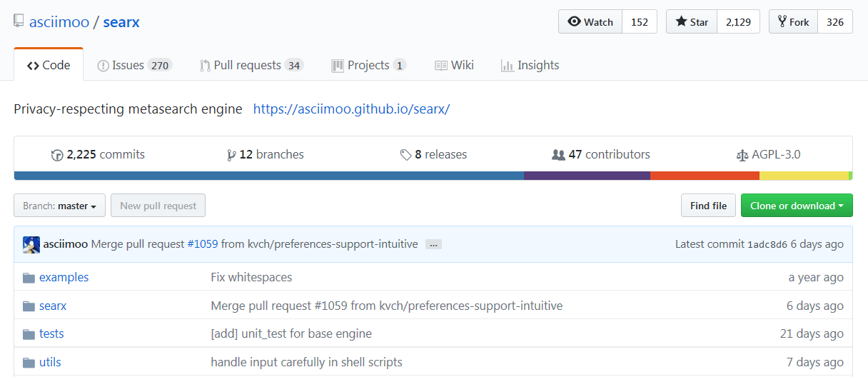The image size is (868, 377).
Task: Click the New pull request button
Action: [x=158, y=206]
